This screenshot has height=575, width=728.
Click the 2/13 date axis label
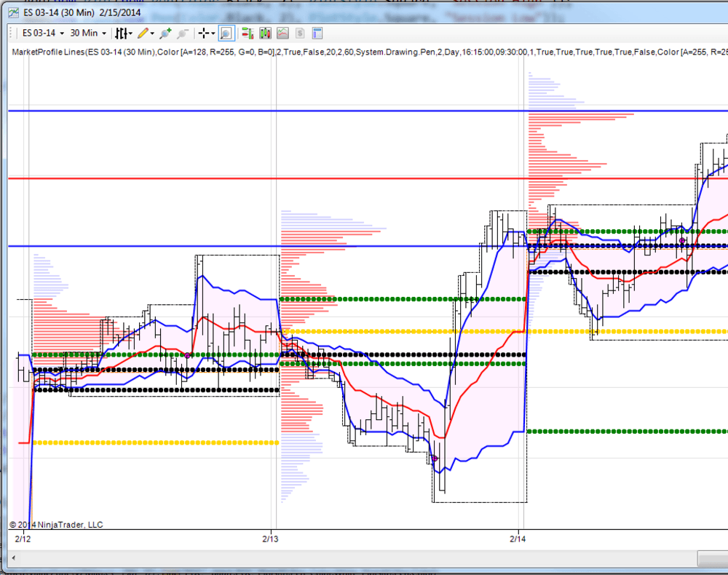click(x=270, y=539)
